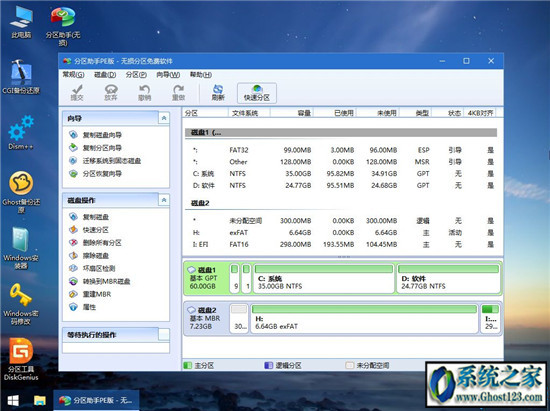
Task: Select 擦除磁盘 operation
Action: pyautogui.click(x=89, y=255)
